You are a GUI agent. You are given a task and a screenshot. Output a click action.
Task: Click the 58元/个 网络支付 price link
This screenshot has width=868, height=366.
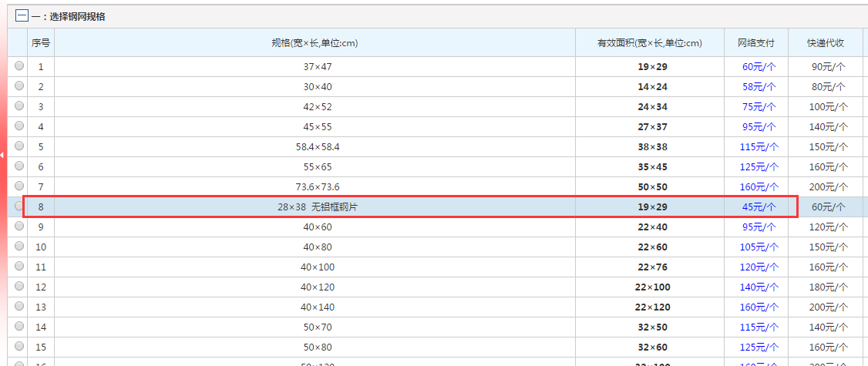(759, 87)
